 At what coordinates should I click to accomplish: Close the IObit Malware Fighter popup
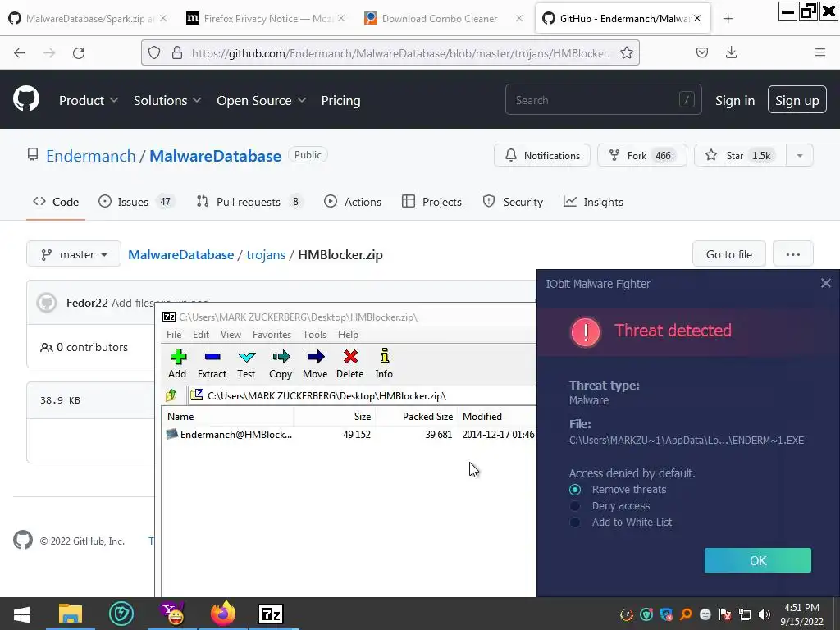(x=826, y=283)
